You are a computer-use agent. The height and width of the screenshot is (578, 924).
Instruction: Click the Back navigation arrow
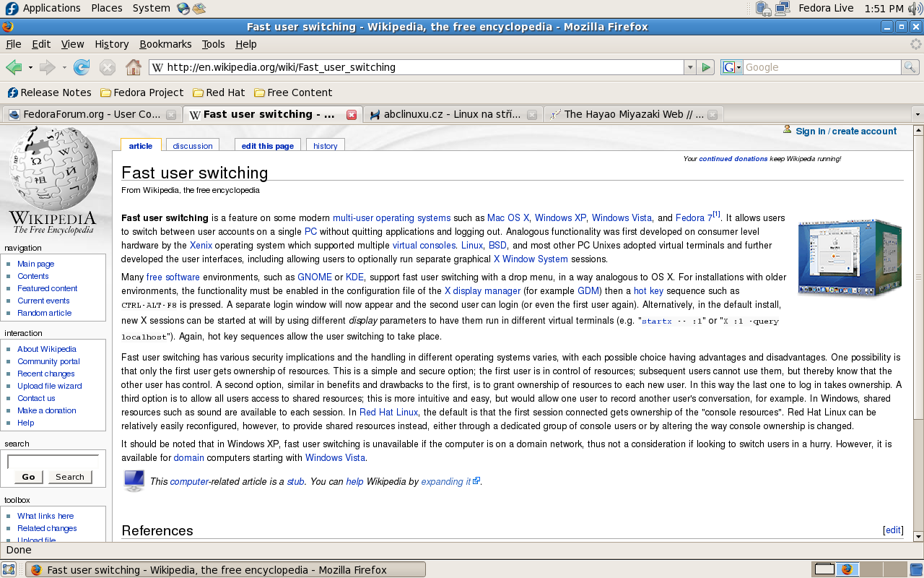[14, 67]
